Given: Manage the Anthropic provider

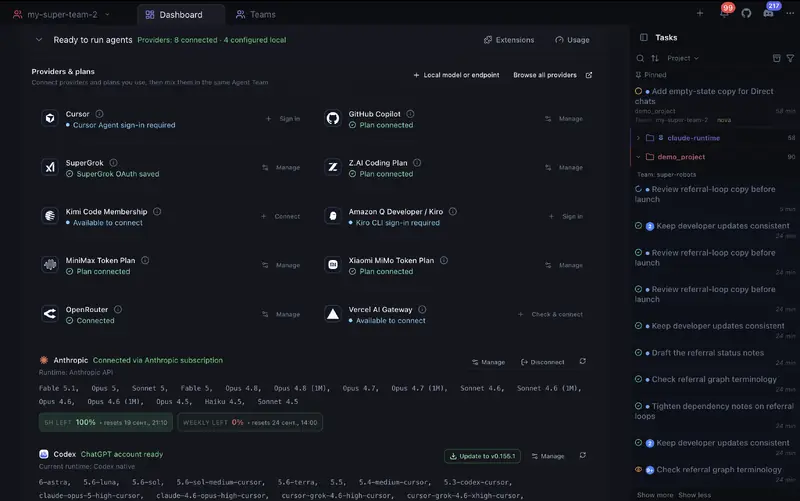Looking at the screenshot, I should 488,362.
